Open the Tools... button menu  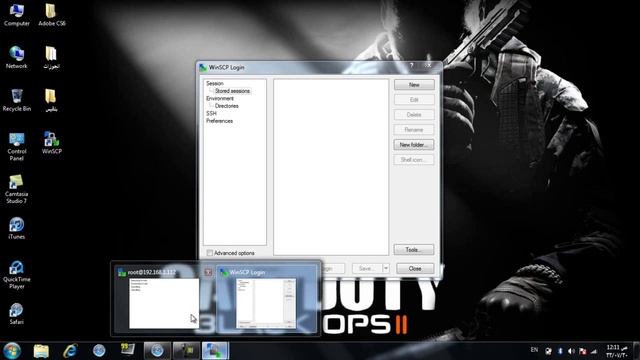click(x=414, y=249)
